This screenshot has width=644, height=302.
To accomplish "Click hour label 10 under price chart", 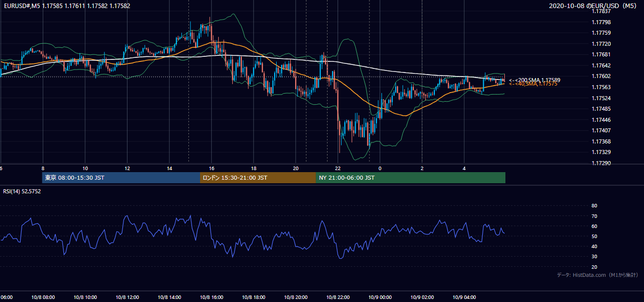I will click(x=85, y=168).
